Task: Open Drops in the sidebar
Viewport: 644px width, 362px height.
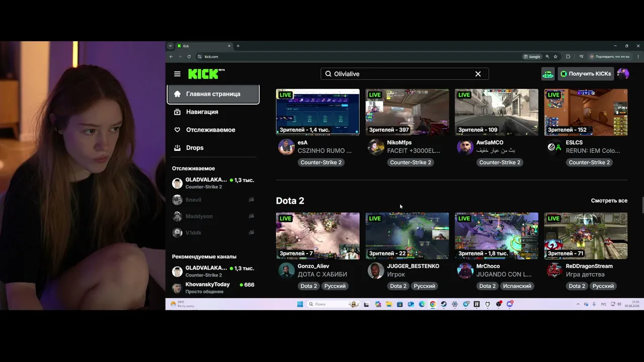Action: tap(213, 148)
